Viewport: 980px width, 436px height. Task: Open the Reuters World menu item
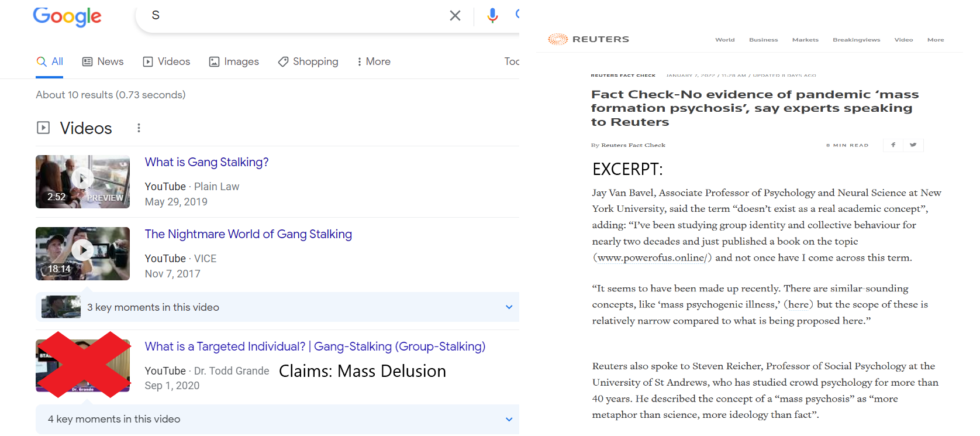point(724,40)
